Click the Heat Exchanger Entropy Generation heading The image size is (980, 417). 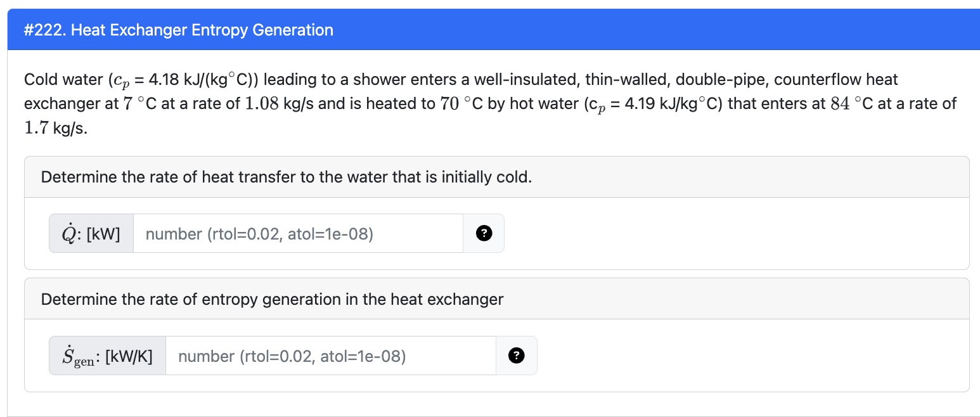click(x=177, y=30)
